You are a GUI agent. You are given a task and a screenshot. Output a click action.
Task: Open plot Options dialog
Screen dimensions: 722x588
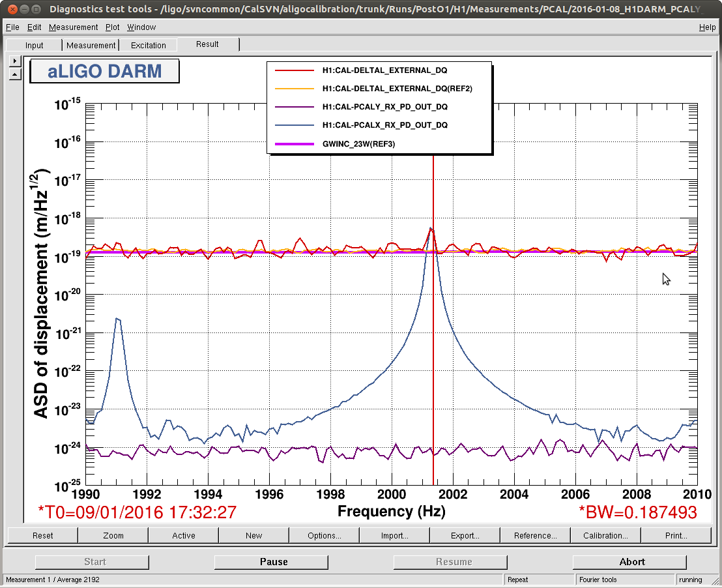324,536
